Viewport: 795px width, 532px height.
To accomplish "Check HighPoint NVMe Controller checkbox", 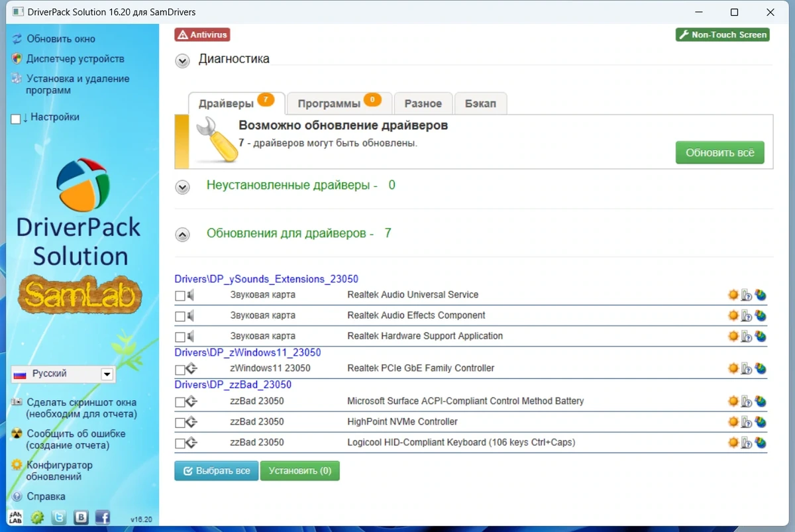I will tap(180, 423).
